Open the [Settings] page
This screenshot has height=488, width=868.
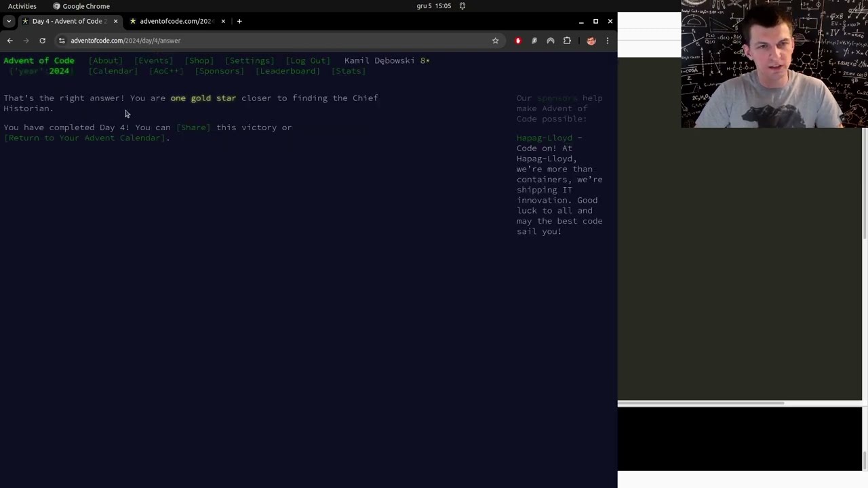coord(250,60)
